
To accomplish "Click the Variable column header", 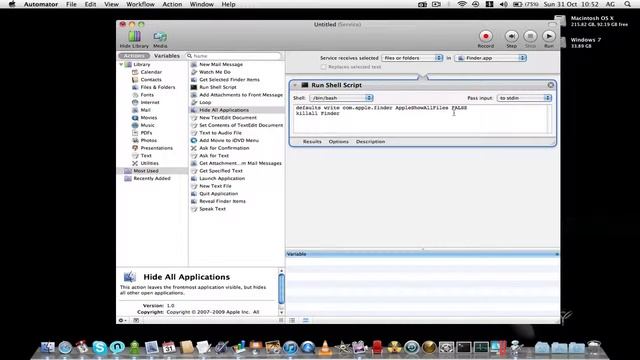I will [x=422, y=254].
